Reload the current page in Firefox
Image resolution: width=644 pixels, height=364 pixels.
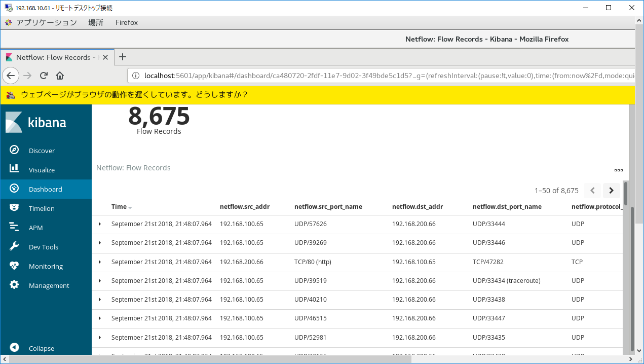coord(44,75)
